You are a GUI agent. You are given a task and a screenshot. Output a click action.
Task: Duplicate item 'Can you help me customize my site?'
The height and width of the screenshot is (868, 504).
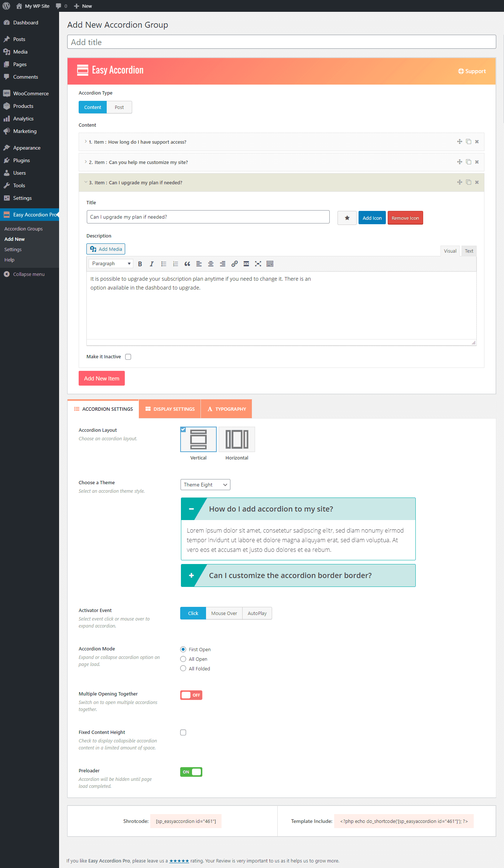click(x=469, y=162)
